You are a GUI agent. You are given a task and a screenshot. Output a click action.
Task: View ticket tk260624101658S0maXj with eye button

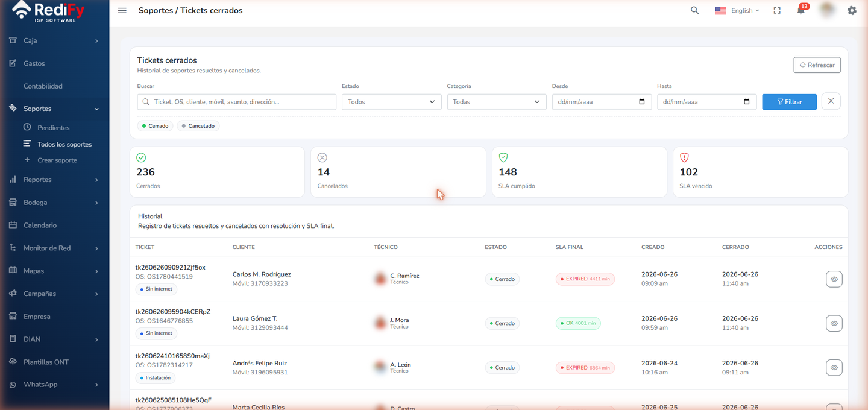click(x=834, y=367)
